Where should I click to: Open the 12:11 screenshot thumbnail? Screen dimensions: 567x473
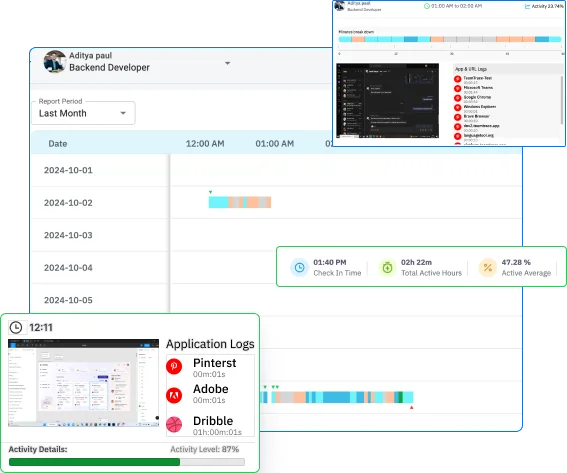(84, 383)
